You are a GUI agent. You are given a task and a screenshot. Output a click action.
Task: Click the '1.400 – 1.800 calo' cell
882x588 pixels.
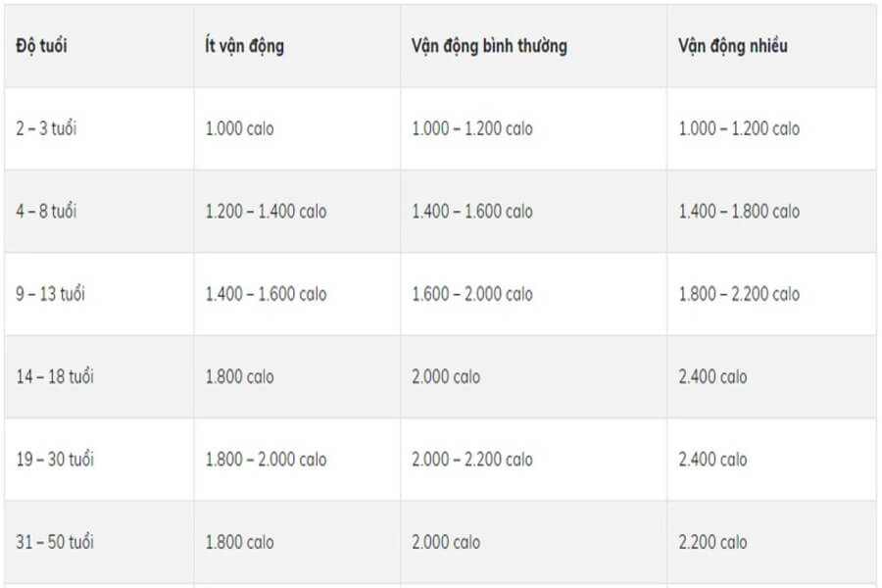pyautogui.click(x=739, y=212)
